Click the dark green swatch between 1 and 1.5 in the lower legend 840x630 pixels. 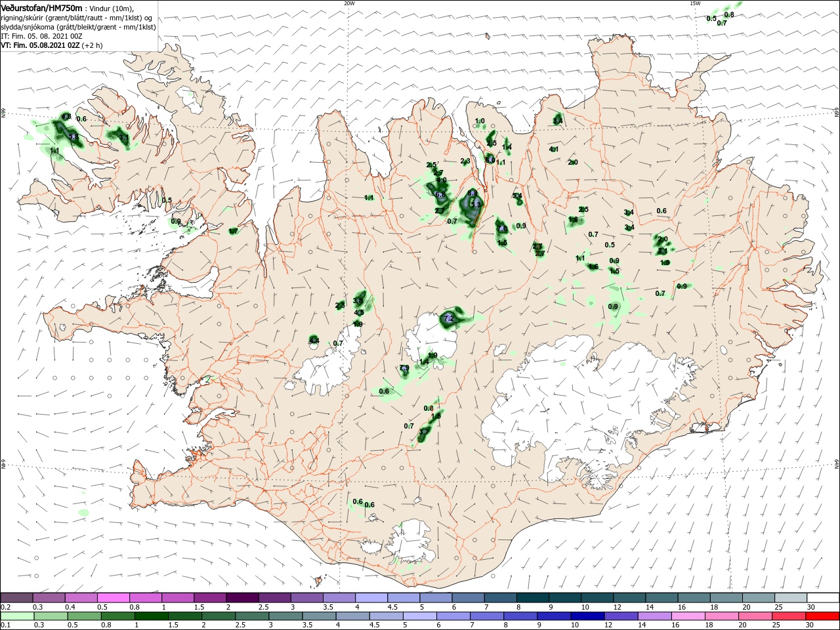[x=151, y=616]
